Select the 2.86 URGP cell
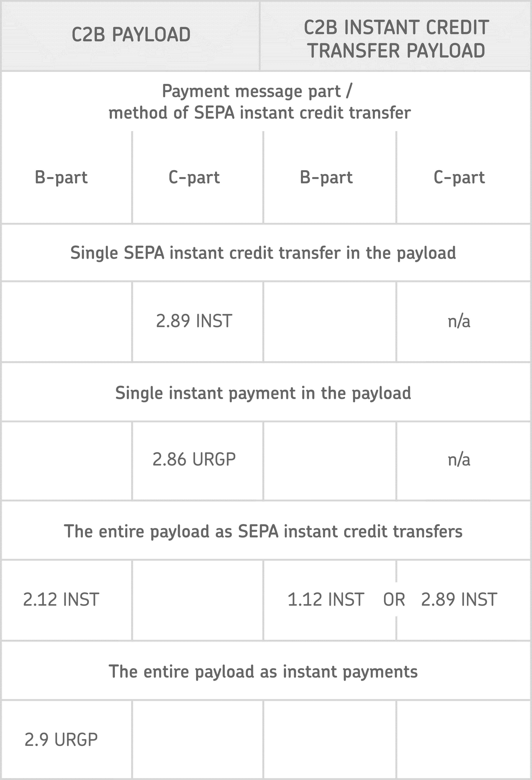Viewport: 532px width, 780px height. (194, 460)
